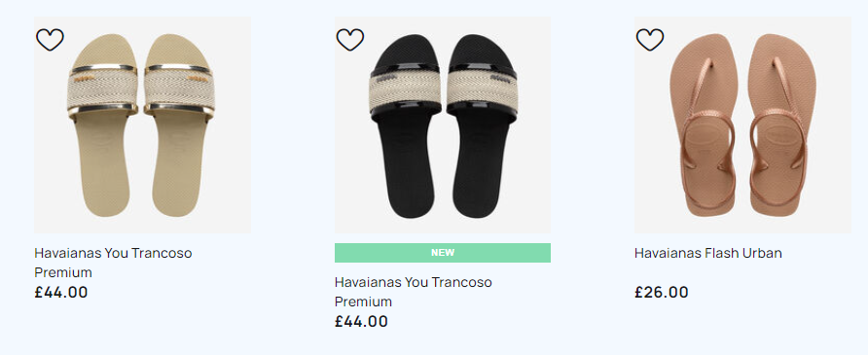The image size is (868, 355).
Task: Click the £26.00 price
Action: tap(662, 292)
